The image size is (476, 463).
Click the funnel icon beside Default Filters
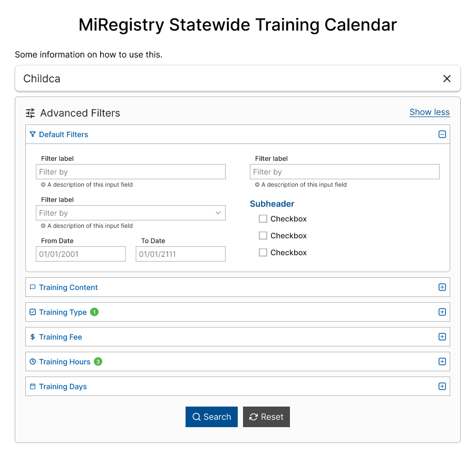[x=33, y=134]
